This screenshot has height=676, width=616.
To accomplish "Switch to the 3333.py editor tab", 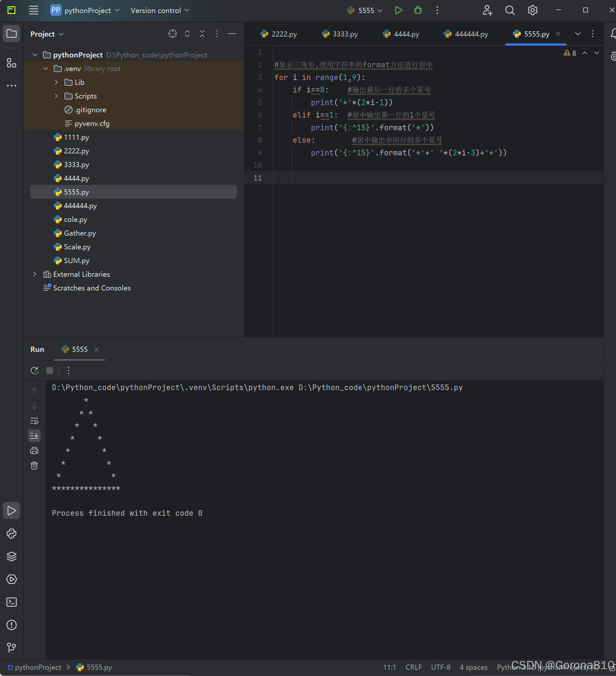I will tap(340, 34).
